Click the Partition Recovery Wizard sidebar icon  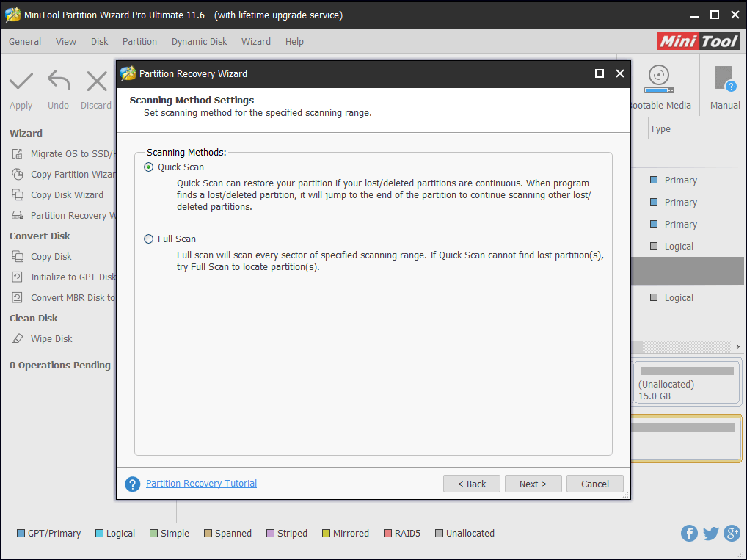click(x=18, y=215)
